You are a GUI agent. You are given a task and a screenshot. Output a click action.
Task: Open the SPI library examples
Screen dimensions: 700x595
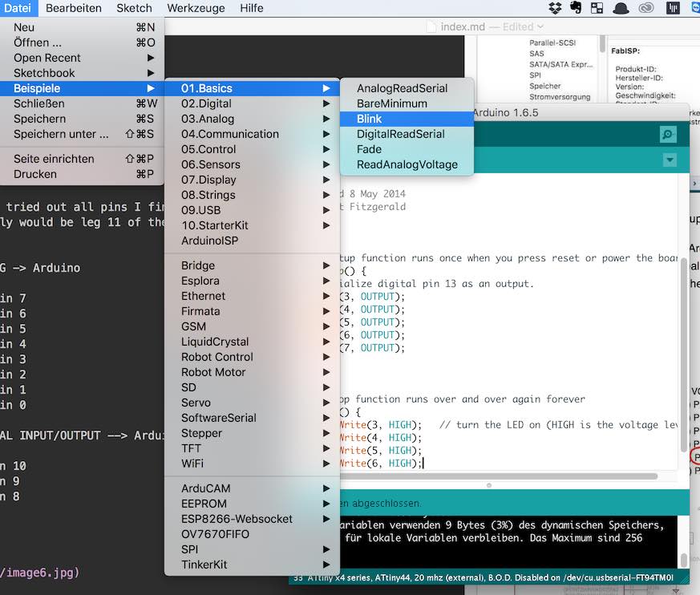[253, 548]
